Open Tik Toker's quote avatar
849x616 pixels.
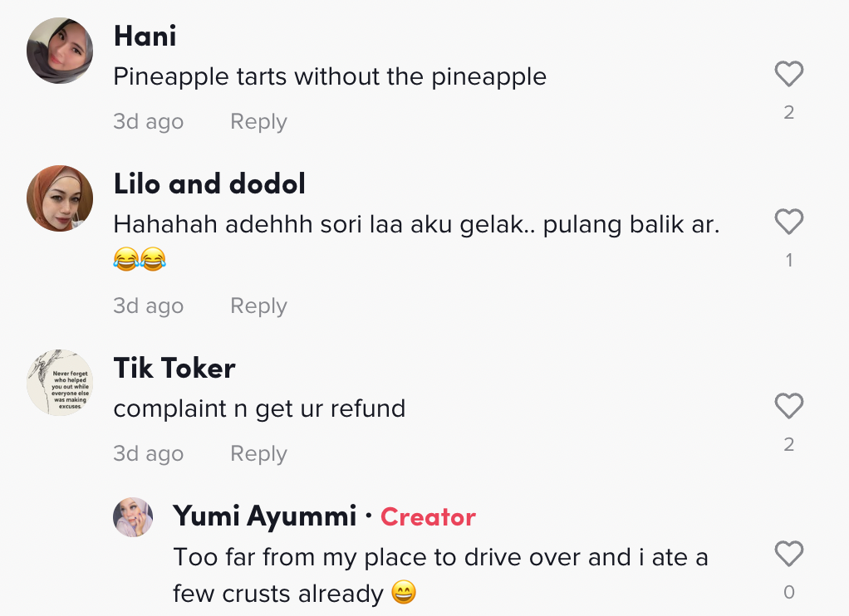pos(60,383)
